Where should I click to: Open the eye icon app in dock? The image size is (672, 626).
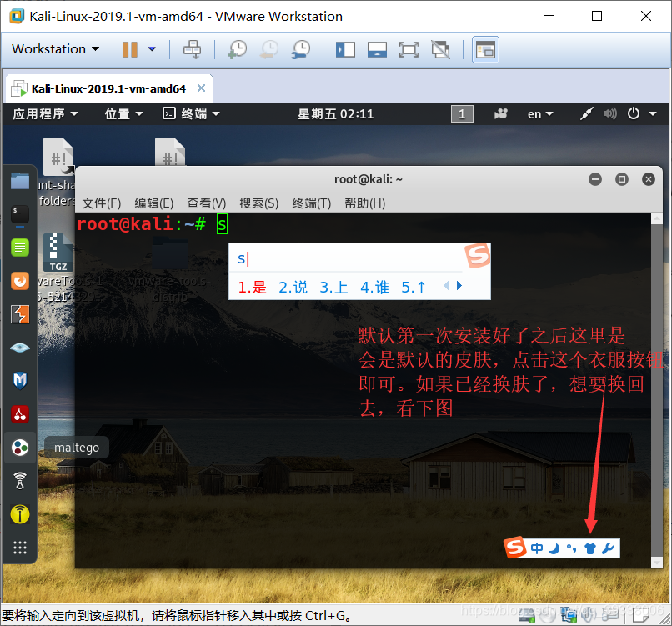[x=20, y=348]
